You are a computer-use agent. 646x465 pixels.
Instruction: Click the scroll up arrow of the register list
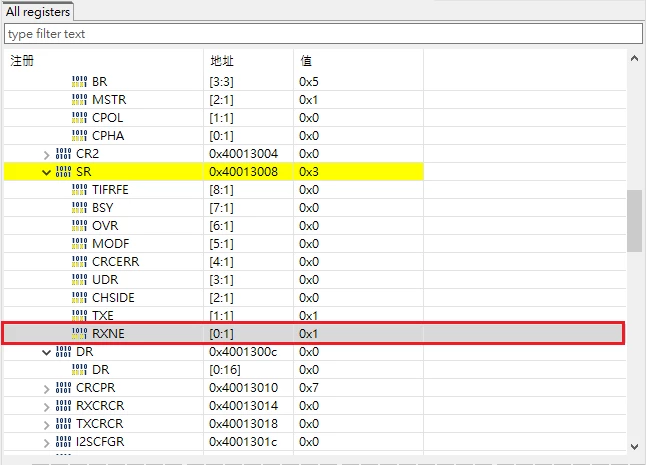(x=634, y=58)
